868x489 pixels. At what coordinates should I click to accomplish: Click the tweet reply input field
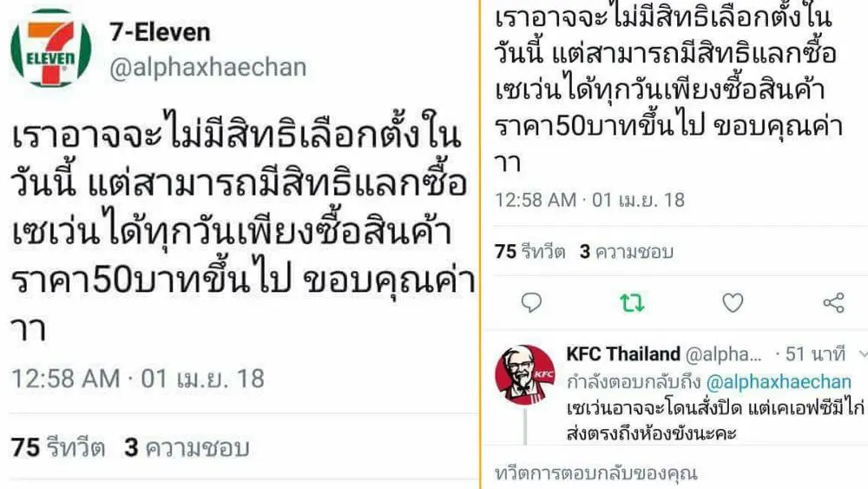[x=675, y=473]
